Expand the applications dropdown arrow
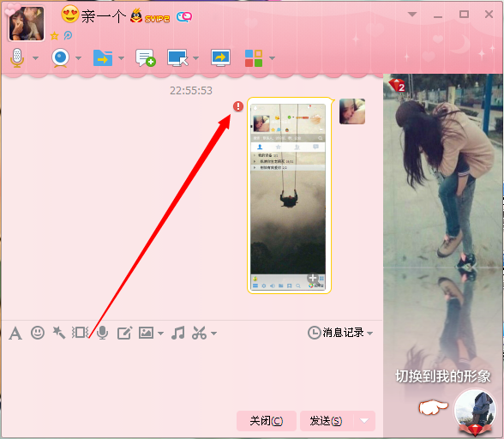The image size is (504, 439). (272, 58)
